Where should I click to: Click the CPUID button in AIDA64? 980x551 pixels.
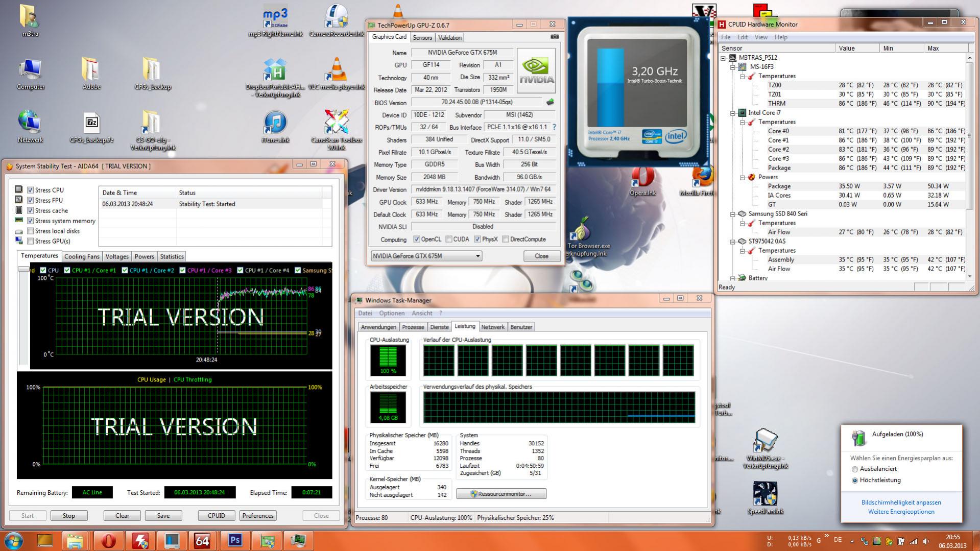(217, 515)
